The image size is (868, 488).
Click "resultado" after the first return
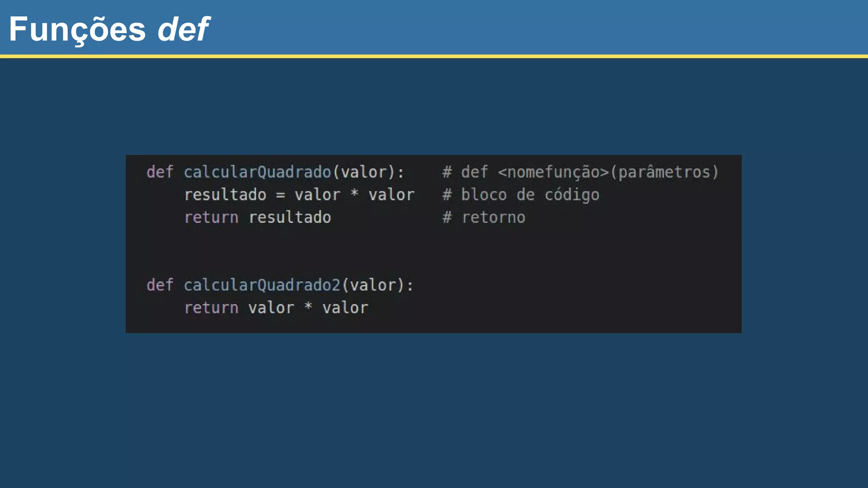point(290,217)
